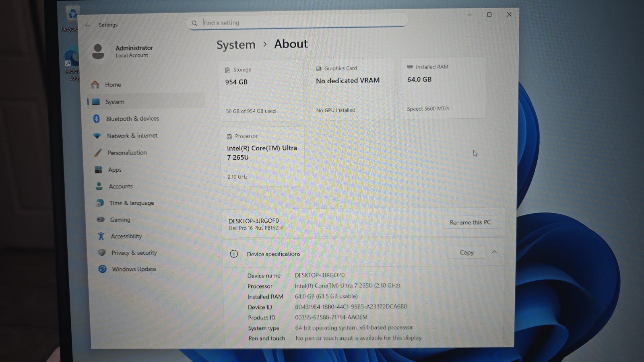Click the Gaming controller icon
The width and height of the screenshot is (644, 362).
coord(101,220)
